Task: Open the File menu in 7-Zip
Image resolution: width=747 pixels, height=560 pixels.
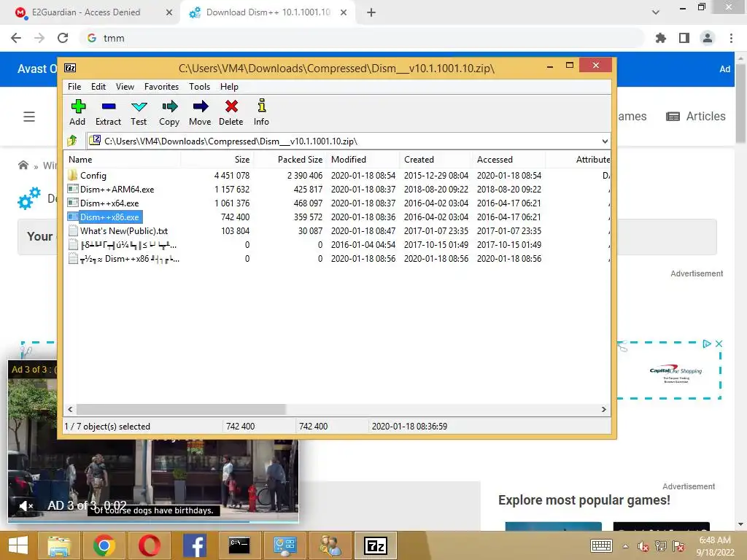Action: click(74, 87)
